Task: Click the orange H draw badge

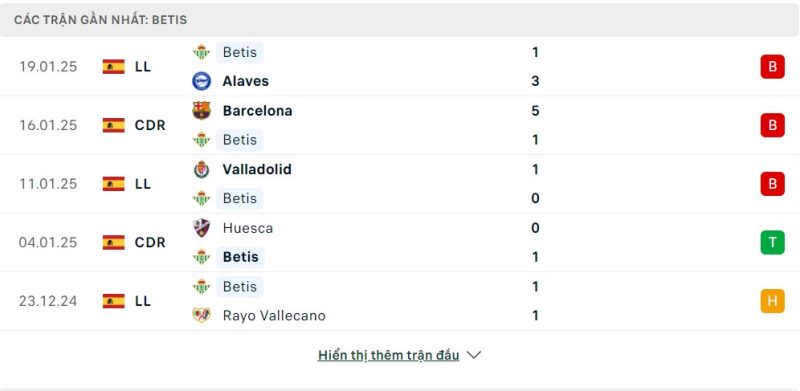Action: click(x=772, y=301)
